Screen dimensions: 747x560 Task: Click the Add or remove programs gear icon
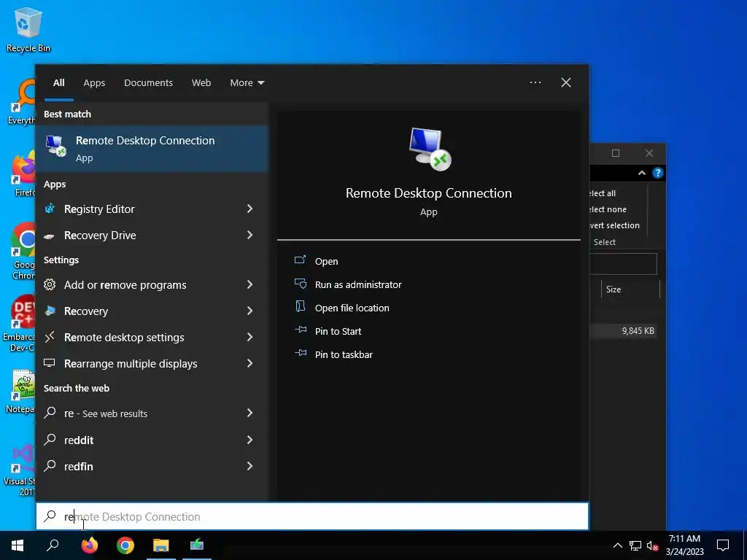pos(50,285)
